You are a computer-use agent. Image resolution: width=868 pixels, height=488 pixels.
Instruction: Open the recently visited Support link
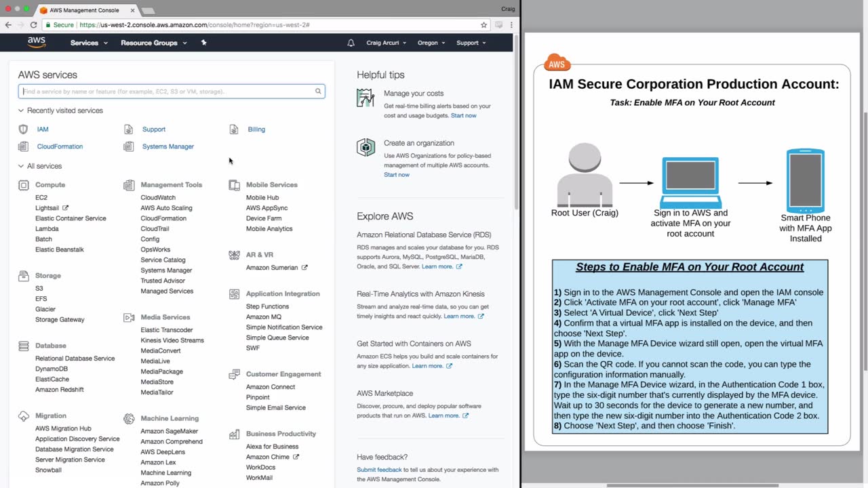(x=154, y=129)
